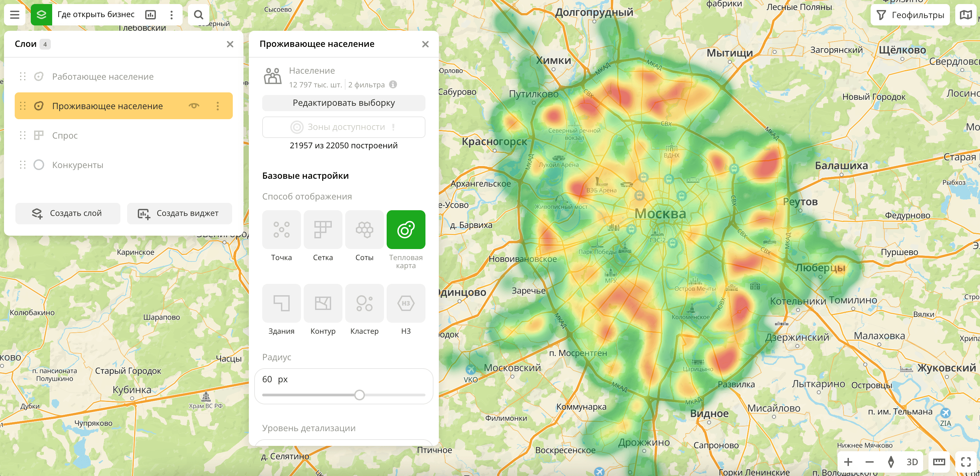This screenshot has width=980, height=476.
Task: Select the Проживающее население layer row
Action: point(124,106)
